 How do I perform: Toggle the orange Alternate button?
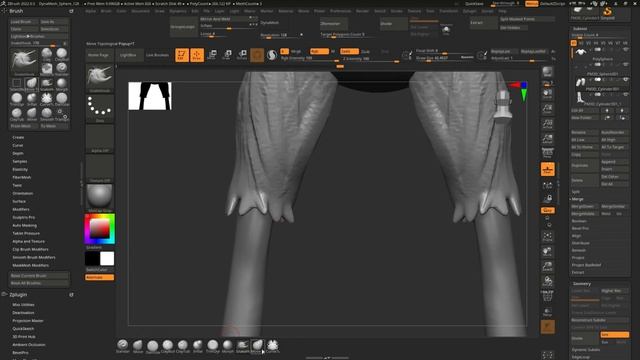pyautogui.click(x=100, y=277)
